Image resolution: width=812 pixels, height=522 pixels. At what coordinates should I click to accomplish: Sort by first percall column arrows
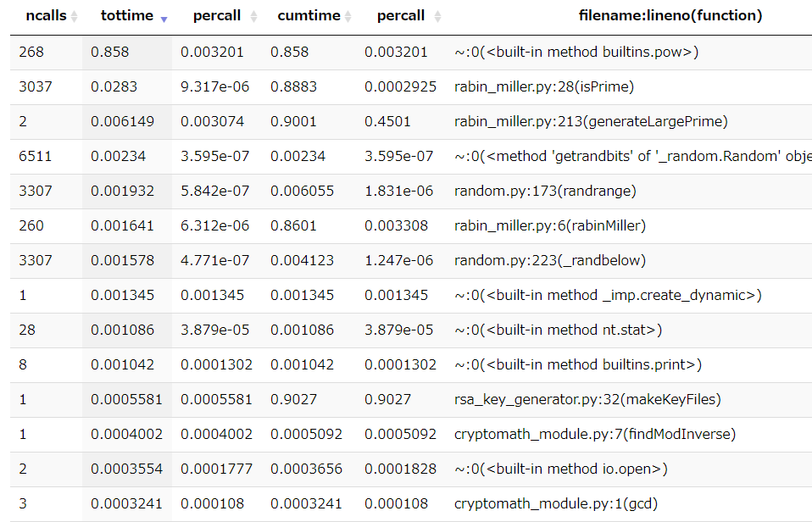pyautogui.click(x=253, y=17)
